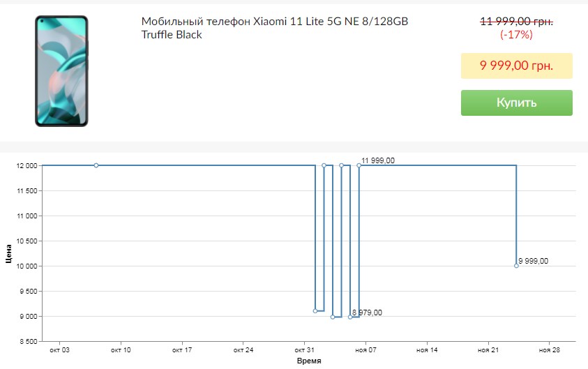This screenshot has height=369, width=588.
Task: Click the 8 500 y-axis value
Action: (29, 342)
